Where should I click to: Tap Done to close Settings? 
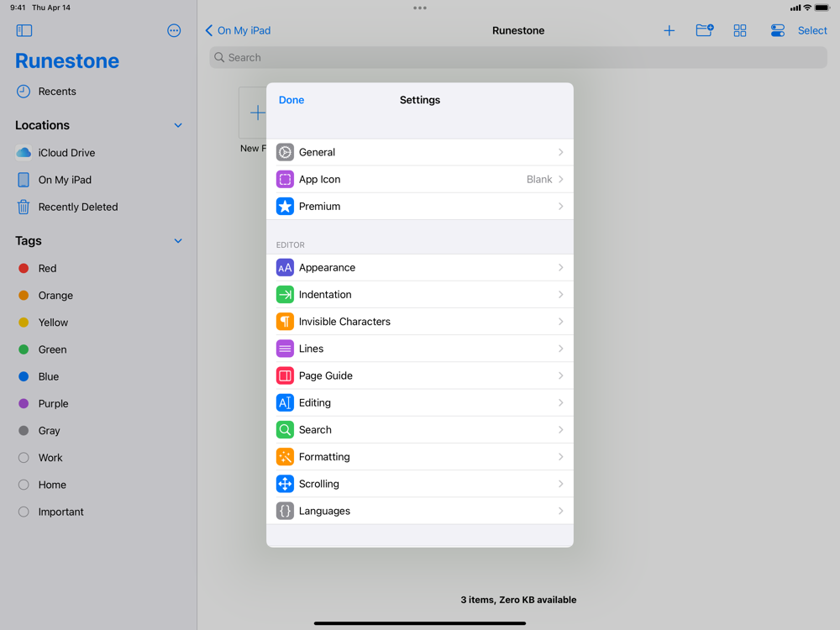coord(291,100)
